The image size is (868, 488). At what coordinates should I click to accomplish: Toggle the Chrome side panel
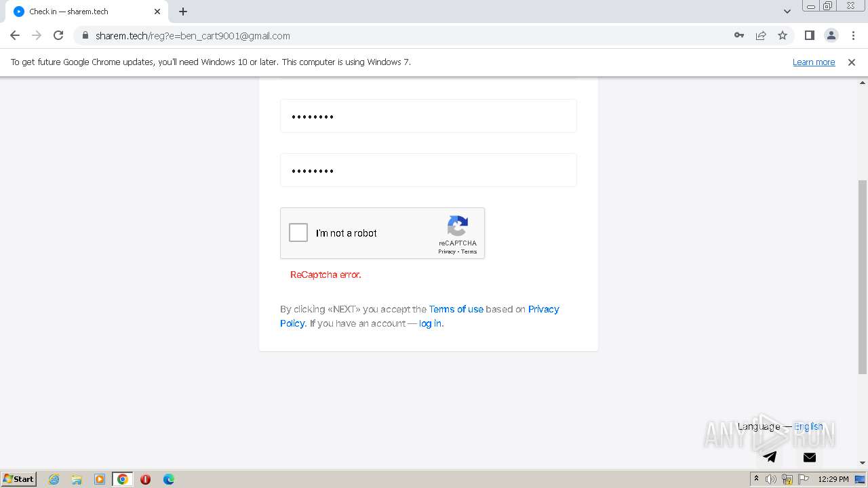pyautogui.click(x=809, y=35)
